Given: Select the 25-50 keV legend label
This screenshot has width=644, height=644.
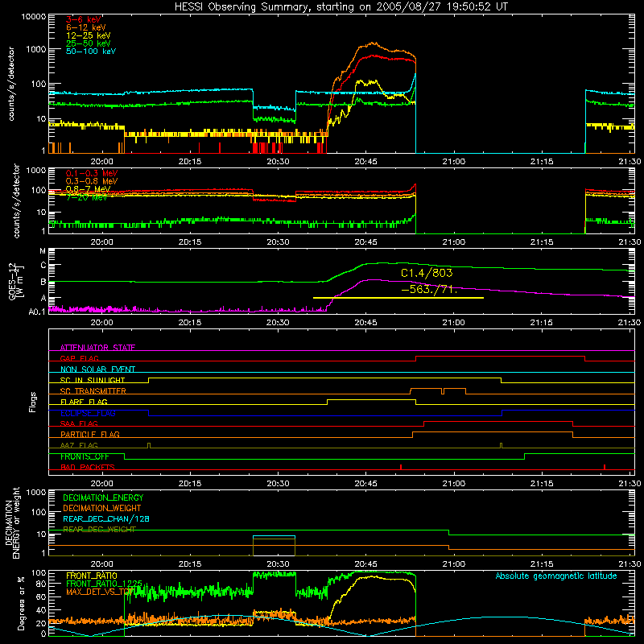Looking at the screenshot, I should [x=88, y=43].
